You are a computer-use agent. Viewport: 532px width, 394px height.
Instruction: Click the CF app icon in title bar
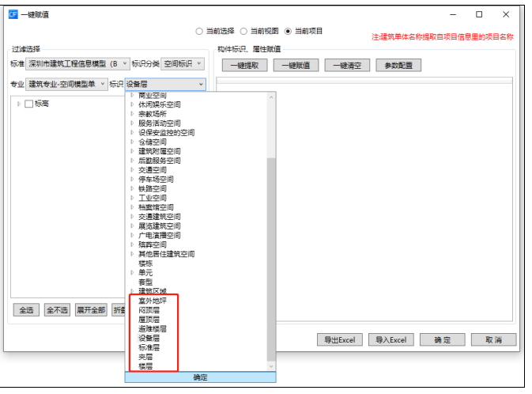click(x=13, y=14)
